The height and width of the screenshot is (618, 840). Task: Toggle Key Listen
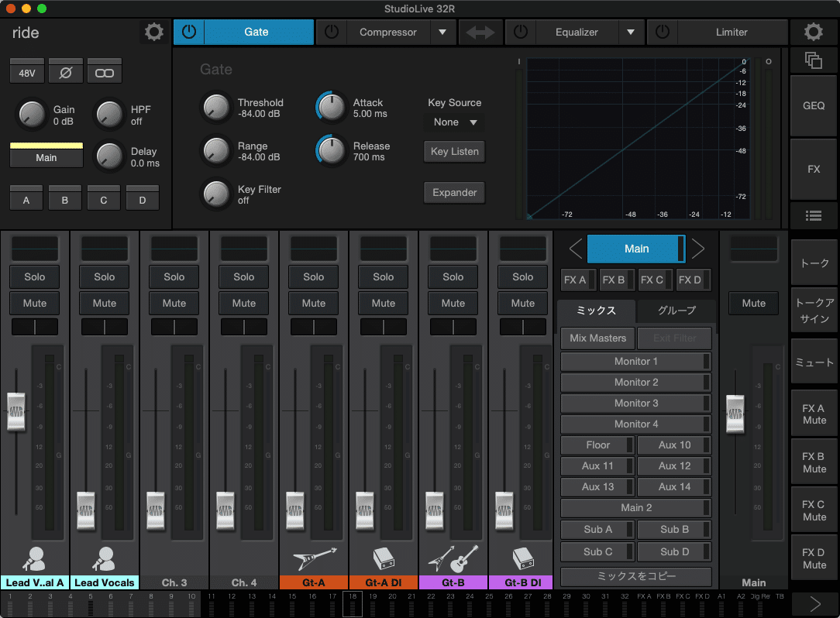(454, 152)
